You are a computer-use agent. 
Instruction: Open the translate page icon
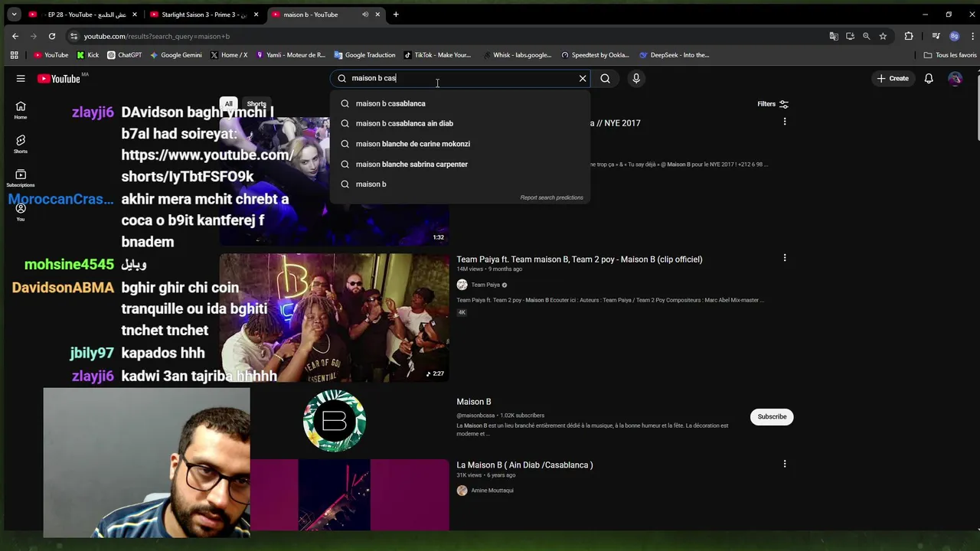(834, 36)
